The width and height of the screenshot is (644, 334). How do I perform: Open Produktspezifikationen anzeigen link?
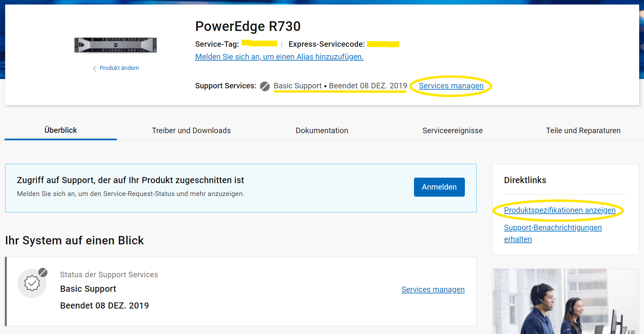click(560, 210)
